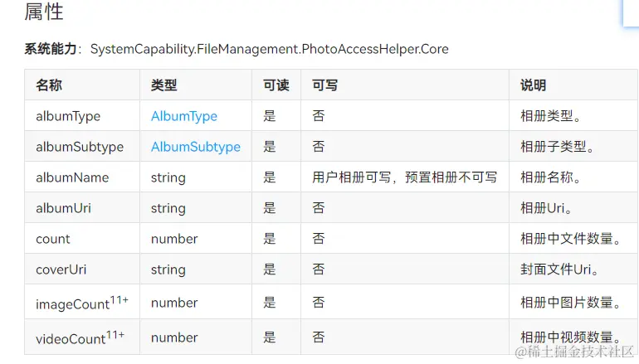Click the 名称 column header

coord(49,85)
